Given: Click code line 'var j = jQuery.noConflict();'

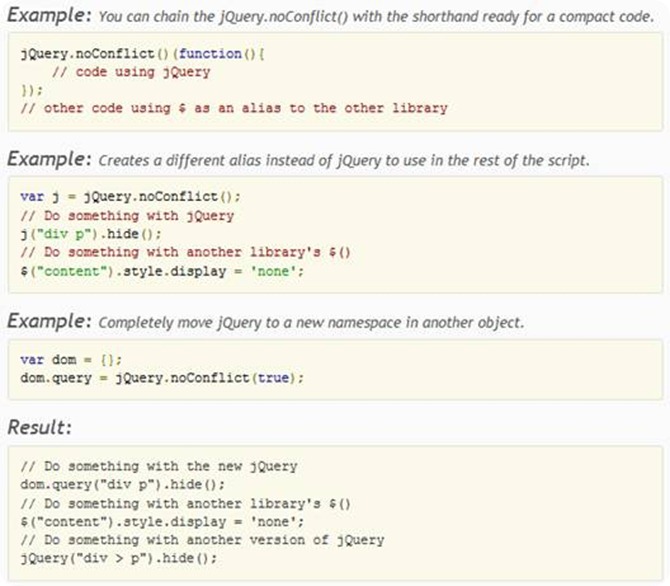Looking at the screenshot, I should point(130,197).
